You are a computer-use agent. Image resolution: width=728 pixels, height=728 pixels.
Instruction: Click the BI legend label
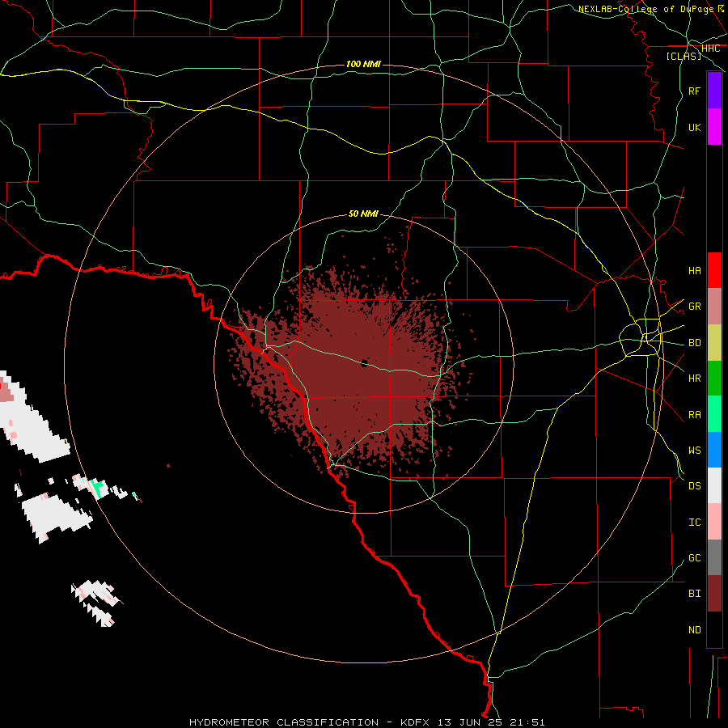pyautogui.click(x=694, y=594)
